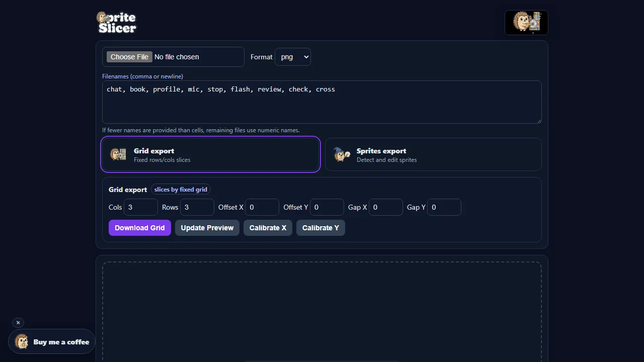Select the Grid export mode

tap(210, 154)
